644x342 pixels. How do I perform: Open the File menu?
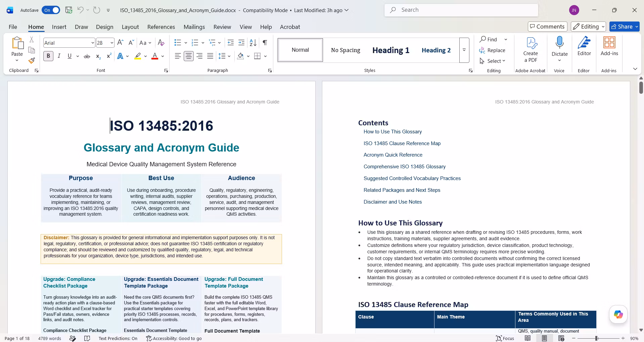pos(13,27)
